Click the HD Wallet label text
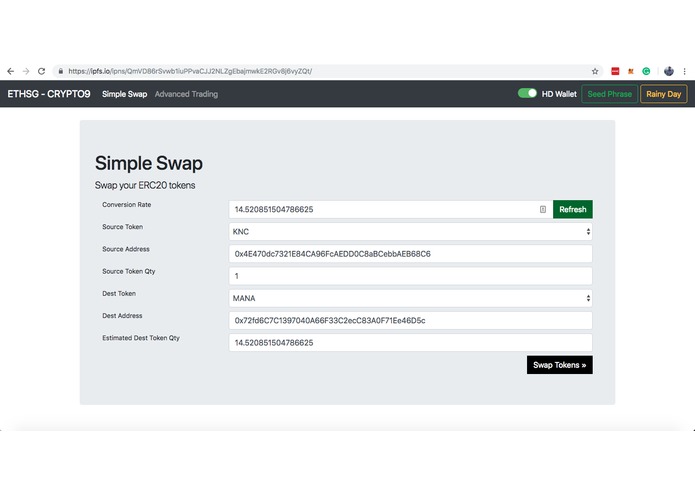Viewport: 695px width, 494px height. click(x=559, y=94)
